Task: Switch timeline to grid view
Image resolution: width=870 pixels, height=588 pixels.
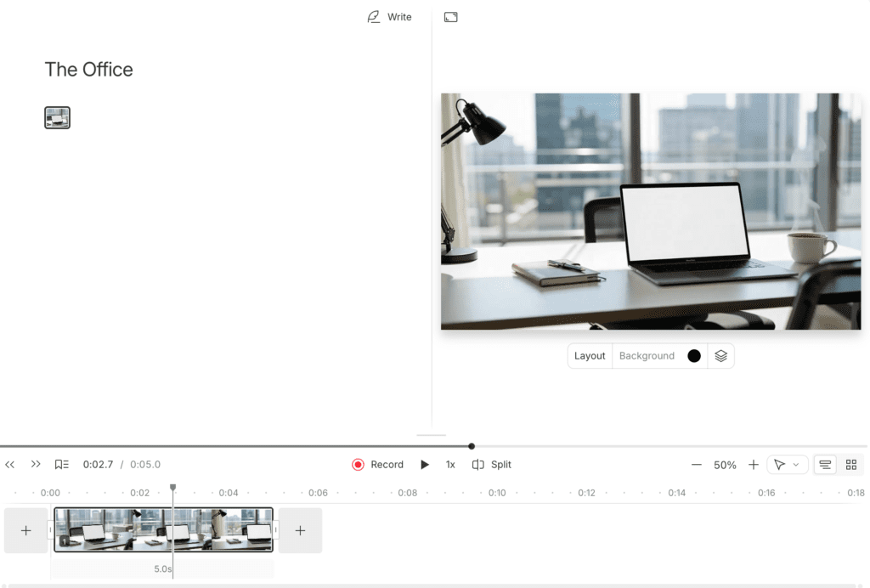Action: pos(852,464)
